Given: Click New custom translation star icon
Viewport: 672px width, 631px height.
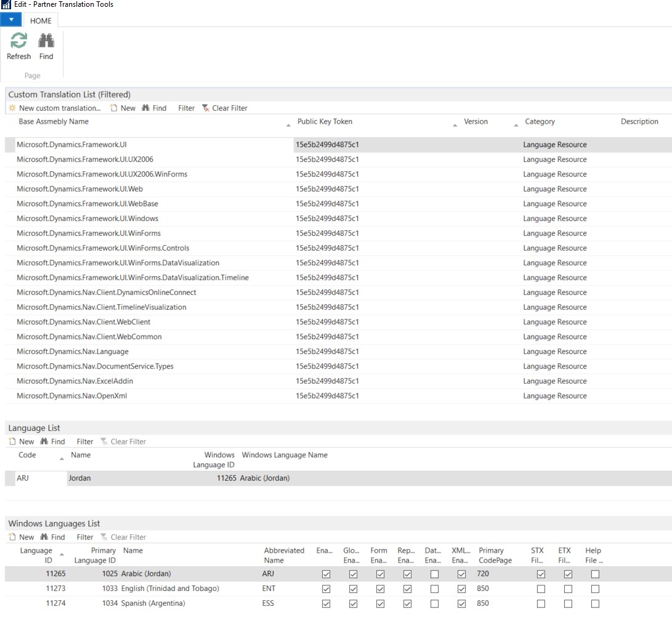Looking at the screenshot, I should coord(12,108).
